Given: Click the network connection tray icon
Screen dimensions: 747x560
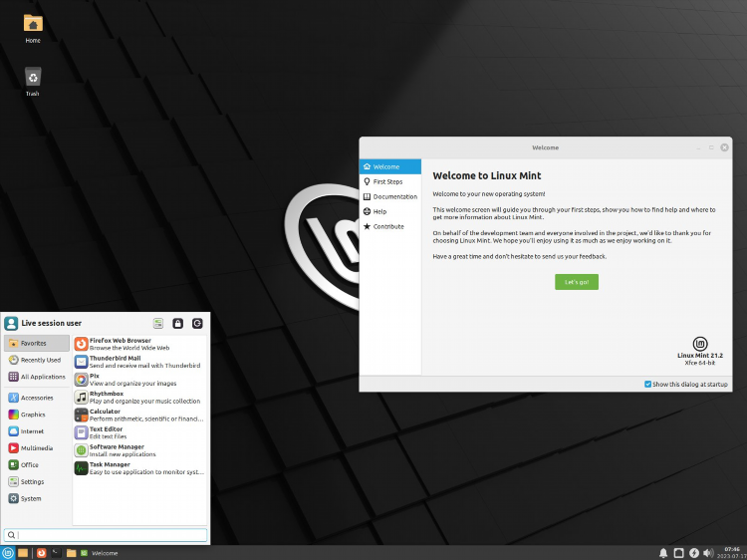Looking at the screenshot, I should [x=678, y=553].
